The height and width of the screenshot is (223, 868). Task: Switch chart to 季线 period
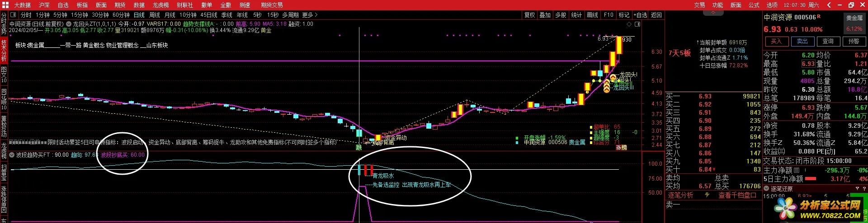pyautogui.click(x=227, y=15)
